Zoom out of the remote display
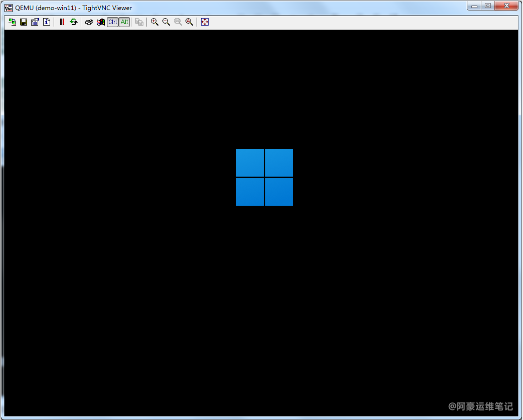Viewport: 523px width, 420px height. [x=166, y=22]
